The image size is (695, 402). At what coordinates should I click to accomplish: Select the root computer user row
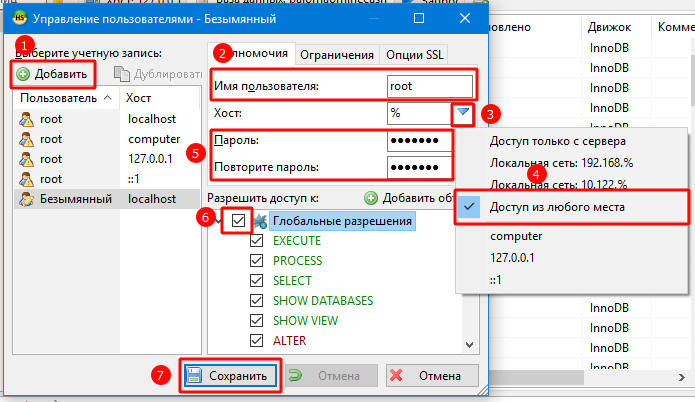tap(107, 139)
